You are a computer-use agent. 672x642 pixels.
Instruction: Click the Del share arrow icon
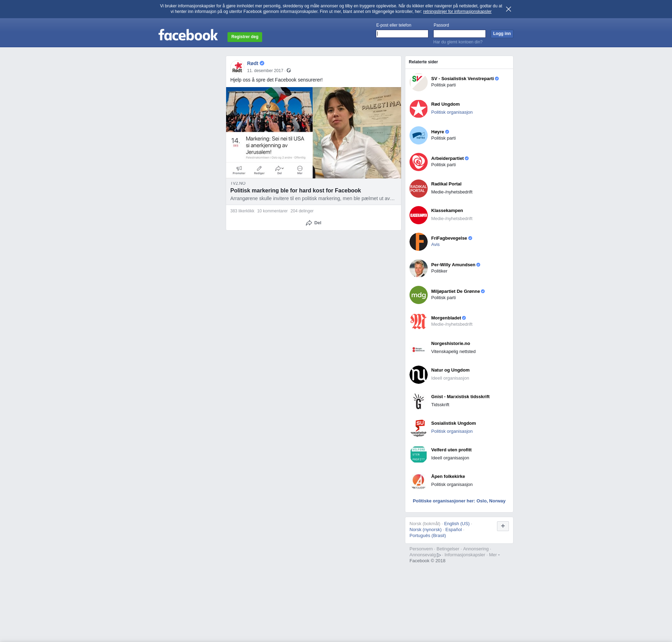309,223
